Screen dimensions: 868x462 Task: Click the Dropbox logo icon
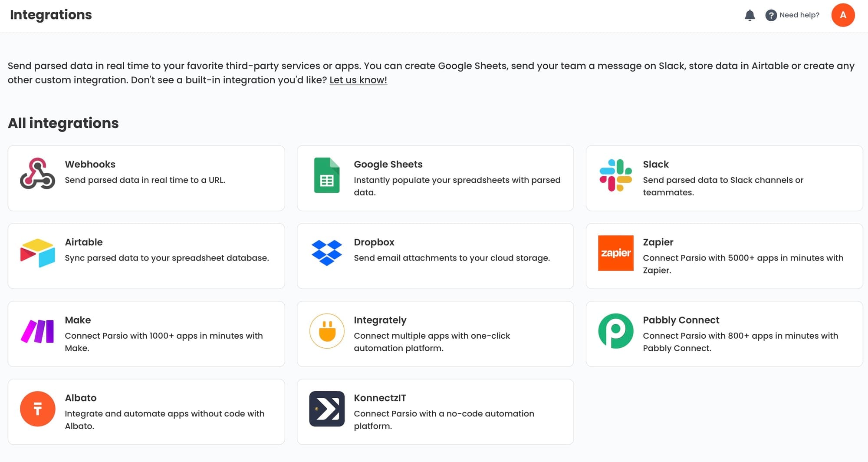(x=326, y=253)
